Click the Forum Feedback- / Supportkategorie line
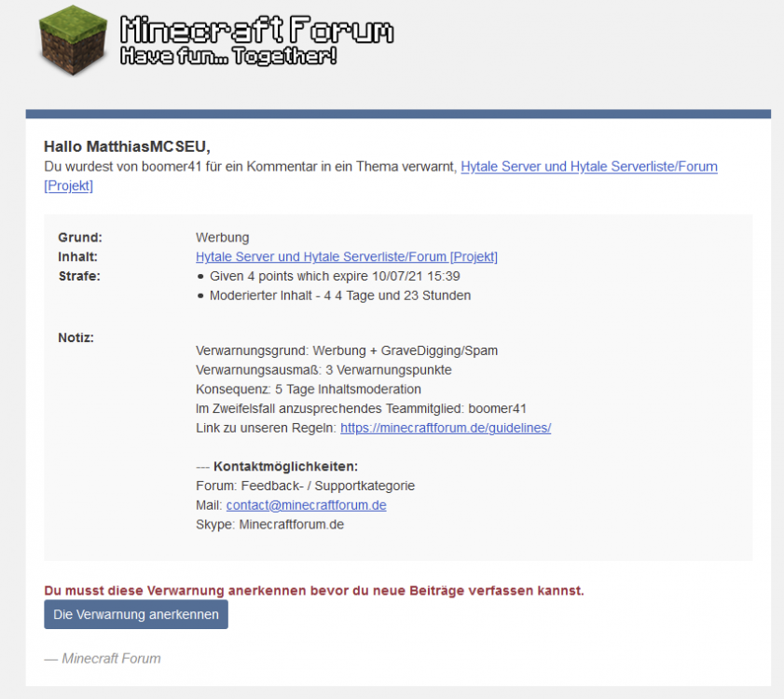 pos(305,486)
